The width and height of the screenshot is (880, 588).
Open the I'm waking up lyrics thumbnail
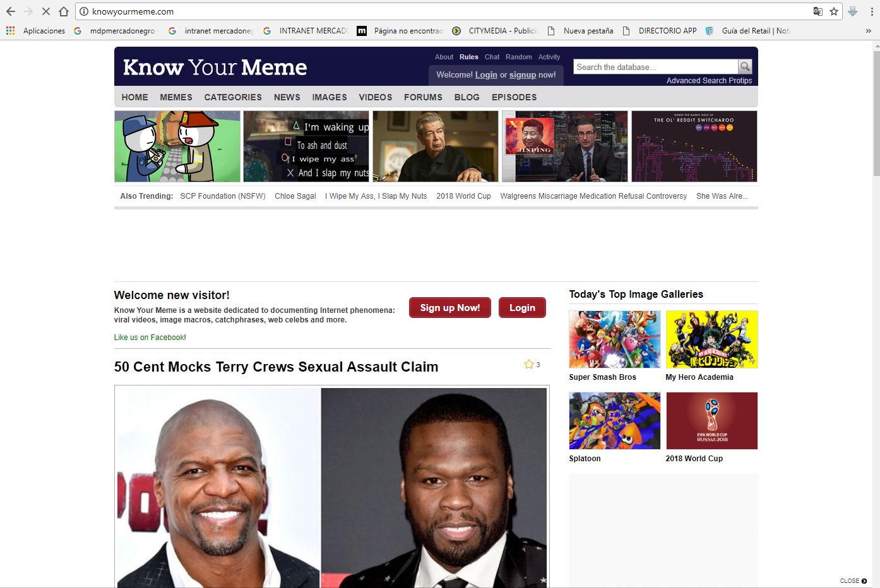306,146
